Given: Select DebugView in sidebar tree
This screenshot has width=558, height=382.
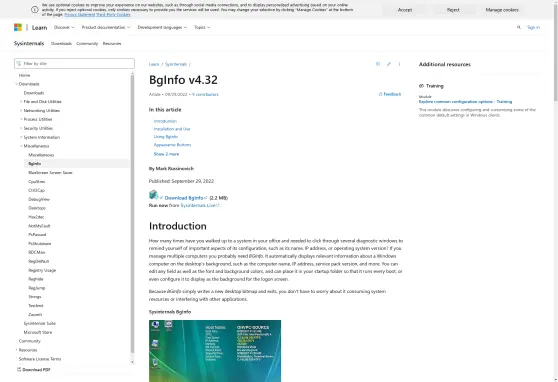Looking at the screenshot, I should point(39,199).
